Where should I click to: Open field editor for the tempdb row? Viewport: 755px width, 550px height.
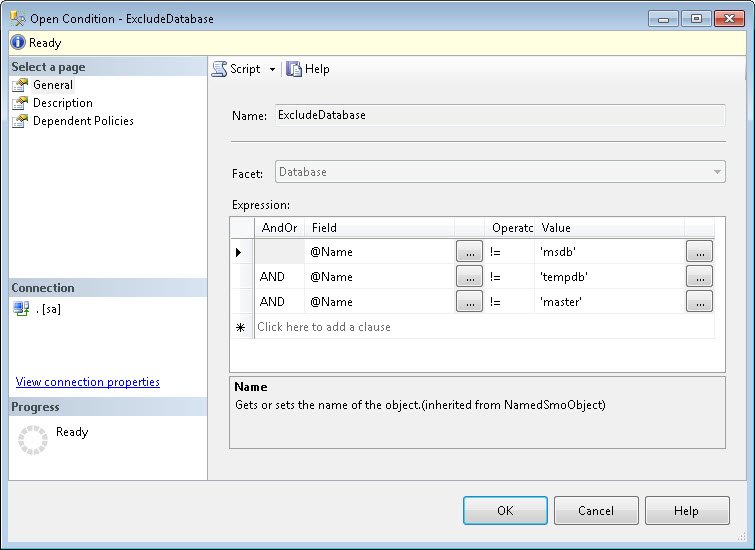pos(469,276)
